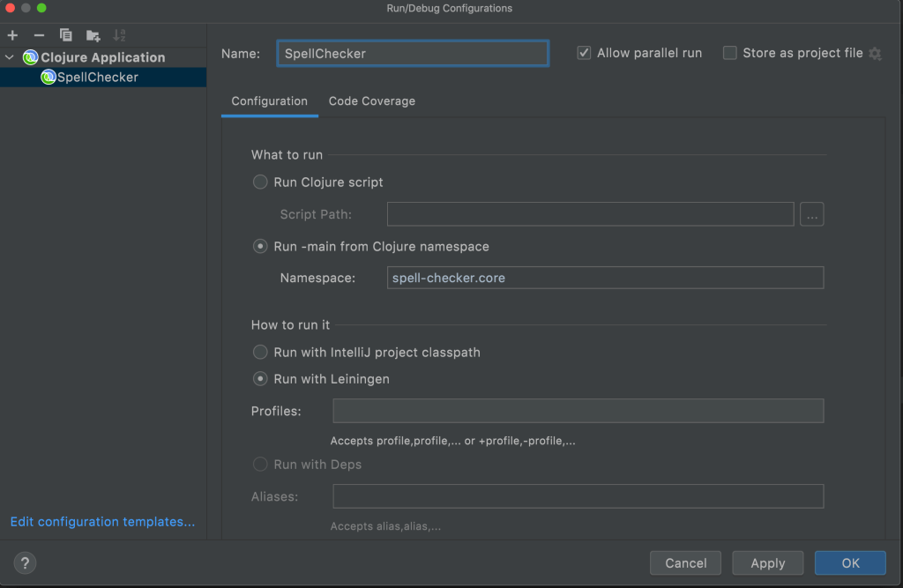Switch to the Code Coverage tab
The height and width of the screenshot is (588, 903).
click(x=371, y=101)
